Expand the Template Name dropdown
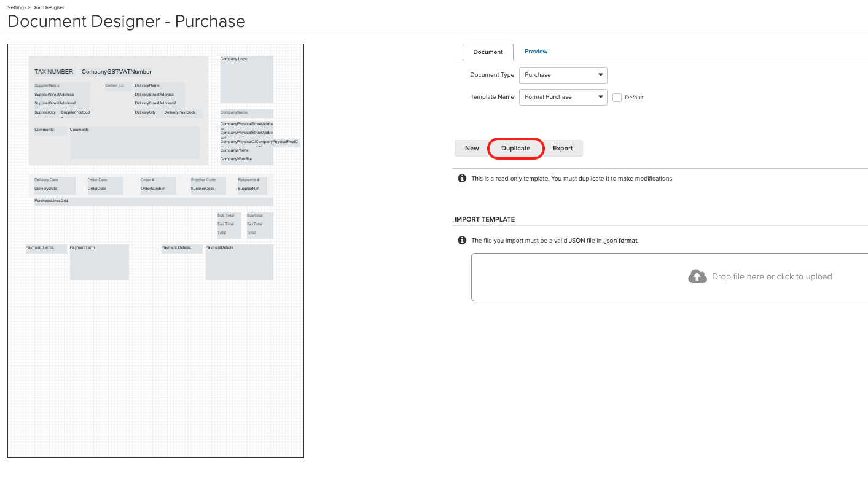This screenshot has width=868, height=482. [x=563, y=97]
